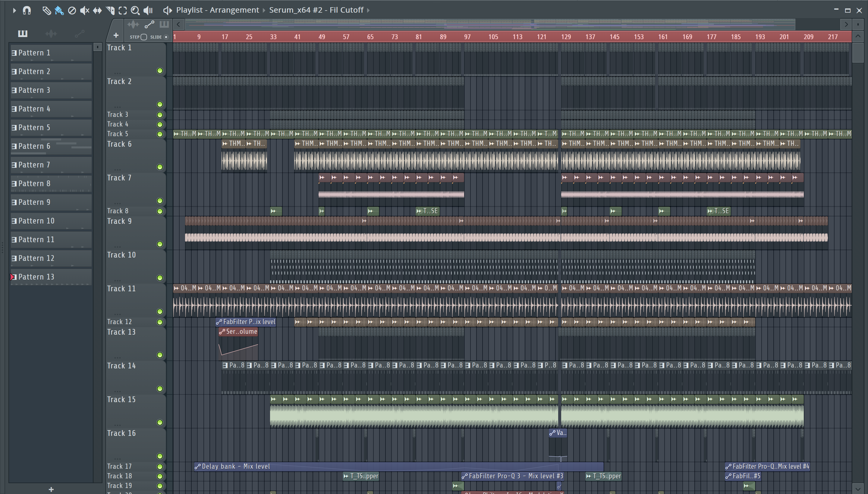Screen dimensions: 868x494
Task: Toggle the SLIDE option
Action: pyautogui.click(x=166, y=37)
